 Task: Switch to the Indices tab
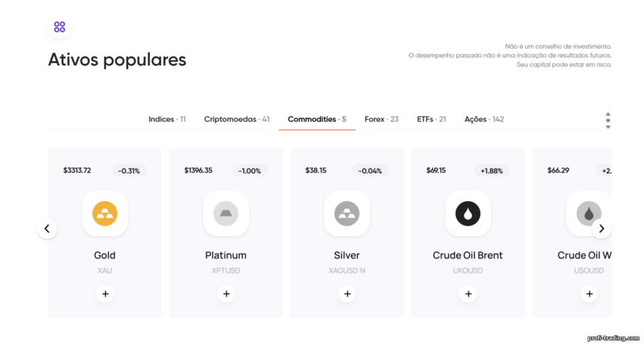167,119
